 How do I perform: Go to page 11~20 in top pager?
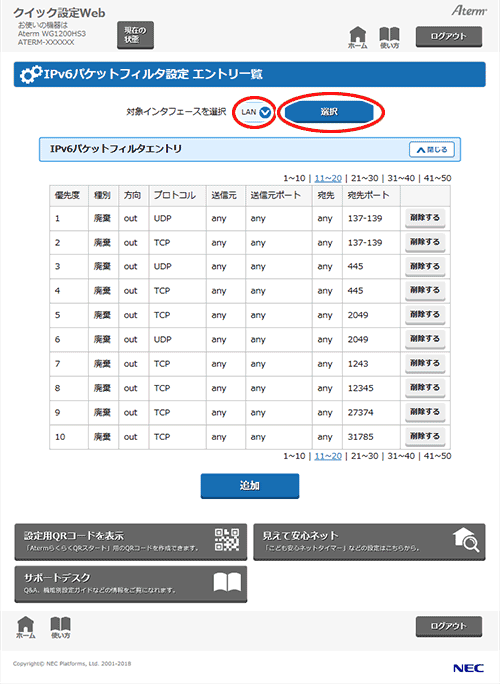point(328,178)
